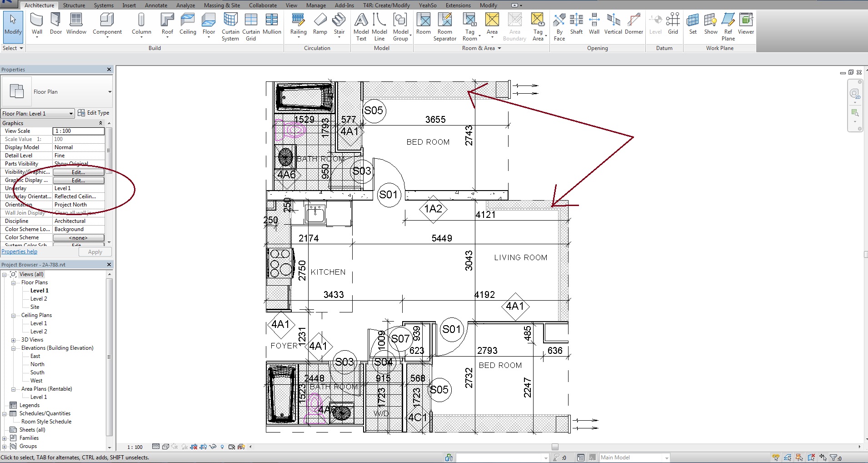Switch to the Structure ribbon tab
The height and width of the screenshot is (463, 868).
pyautogui.click(x=74, y=5)
